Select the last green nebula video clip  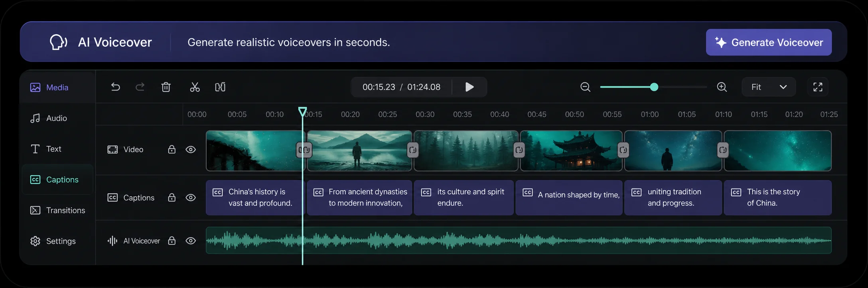point(777,151)
